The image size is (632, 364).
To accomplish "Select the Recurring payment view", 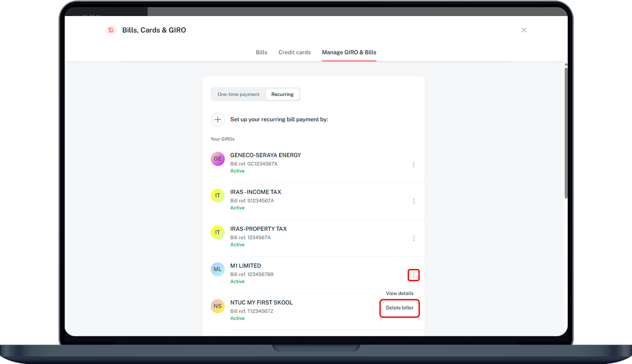I will [x=283, y=94].
